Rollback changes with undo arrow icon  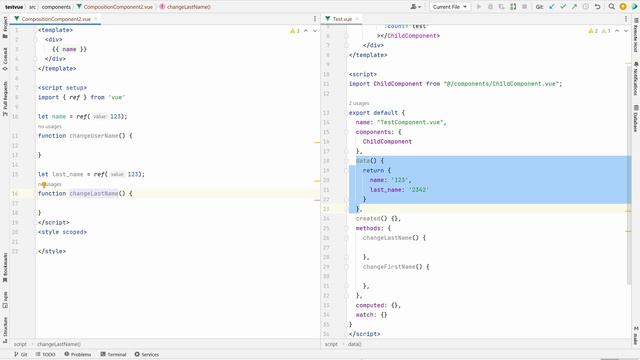point(598,7)
